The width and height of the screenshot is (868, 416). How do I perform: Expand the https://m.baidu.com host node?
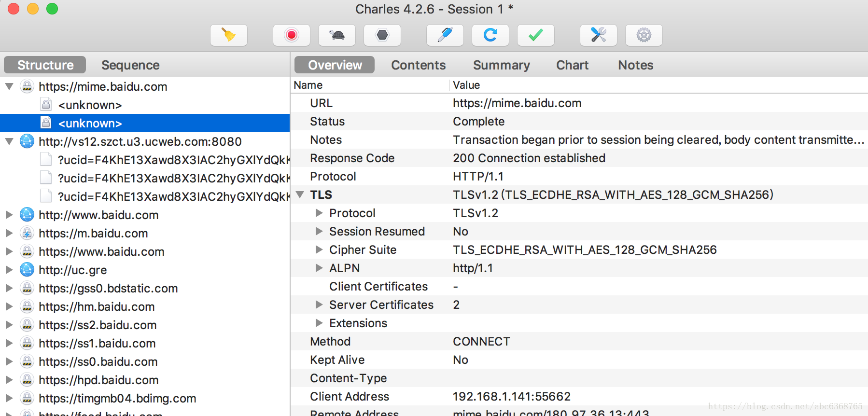[9, 233]
